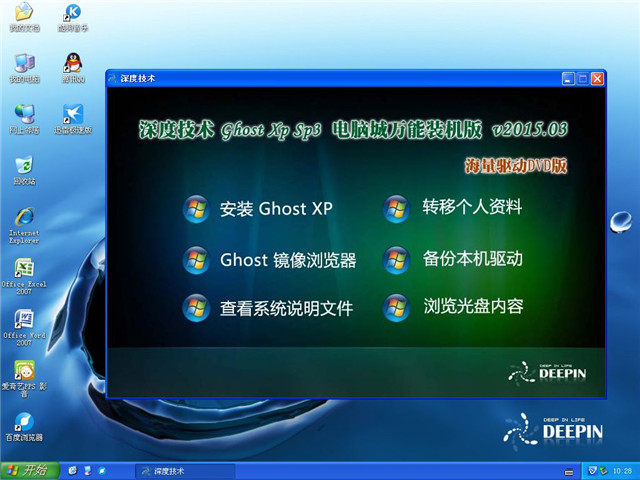
Task: Choose the 浏览光盘内容 option
Action: click(453, 307)
